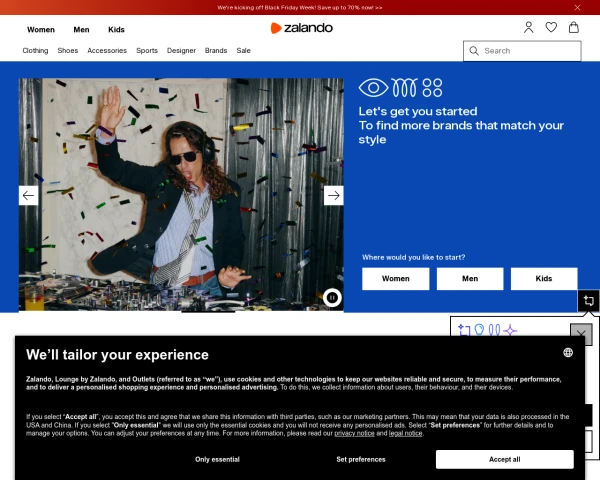Go to previous carousel slide
600x480 pixels.
[28, 196]
